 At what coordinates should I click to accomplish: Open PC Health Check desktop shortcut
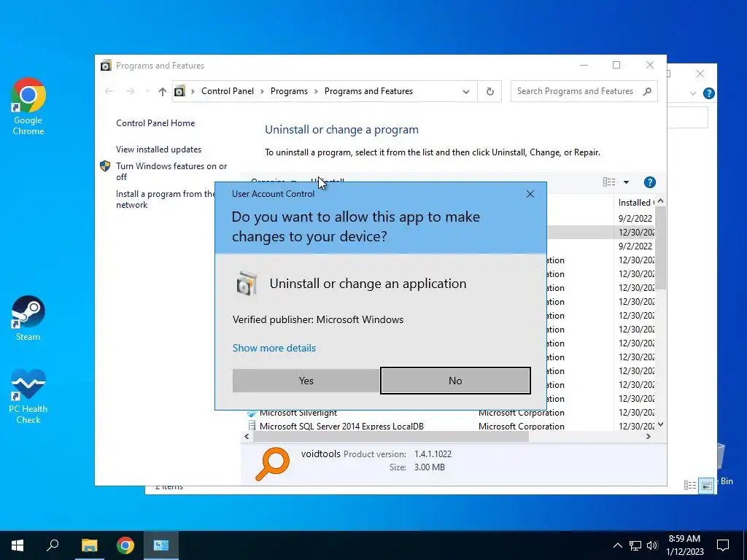click(x=28, y=397)
